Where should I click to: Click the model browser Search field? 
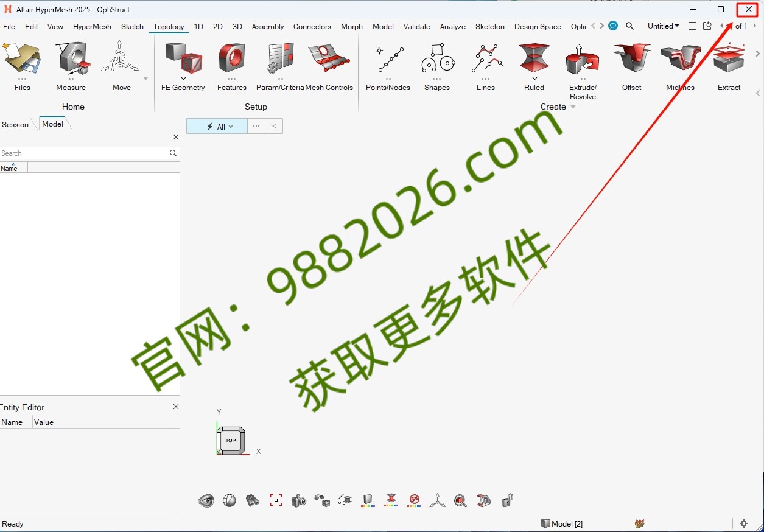89,153
